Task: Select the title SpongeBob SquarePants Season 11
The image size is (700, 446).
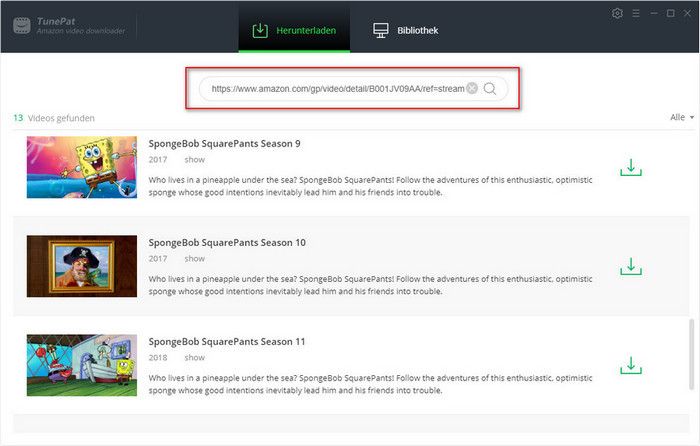Action: click(227, 342)
